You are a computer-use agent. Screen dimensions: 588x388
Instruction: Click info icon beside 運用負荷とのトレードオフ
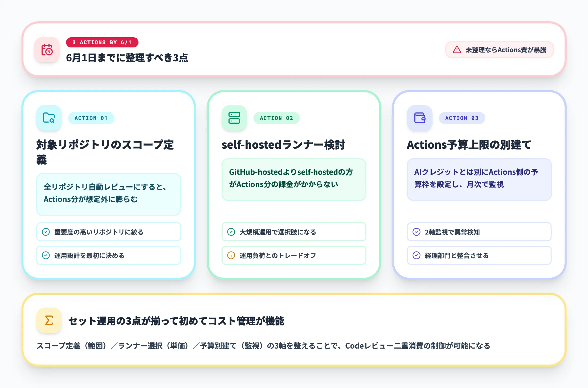(x=231, y=255)
